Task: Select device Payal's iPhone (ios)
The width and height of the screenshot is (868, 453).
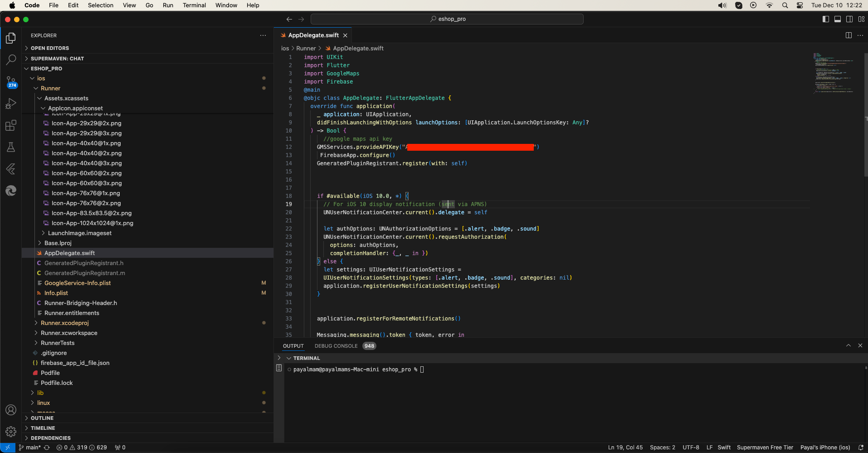Action: [x=825, y=448]
